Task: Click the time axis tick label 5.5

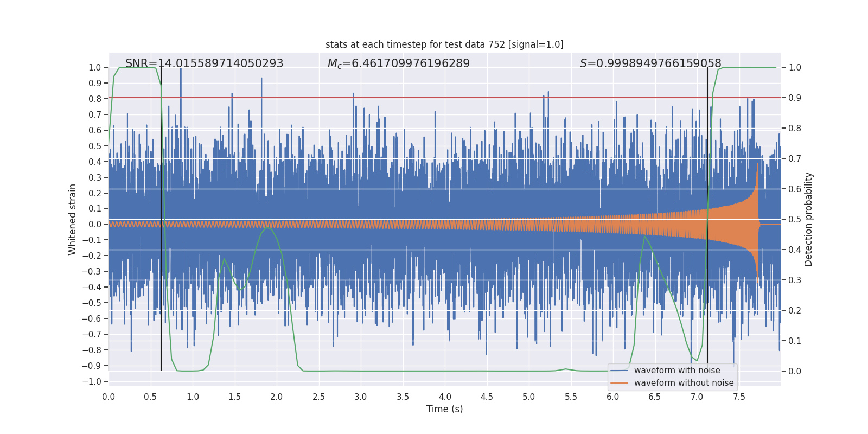Action: [x=571, y=397]
